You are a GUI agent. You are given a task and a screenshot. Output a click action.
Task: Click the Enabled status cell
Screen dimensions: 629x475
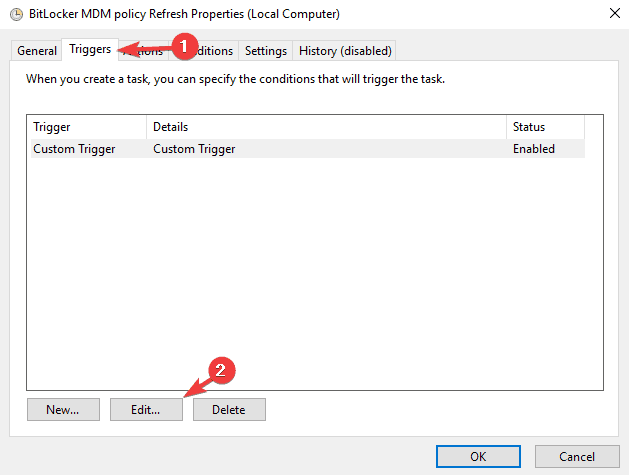tap(534, 149)
